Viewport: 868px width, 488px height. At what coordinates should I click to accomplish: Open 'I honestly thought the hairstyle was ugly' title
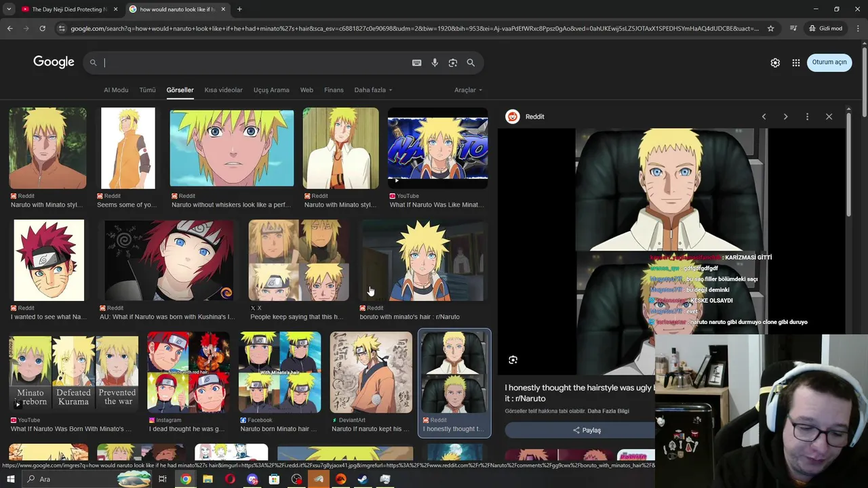click(x=578, y=393)
